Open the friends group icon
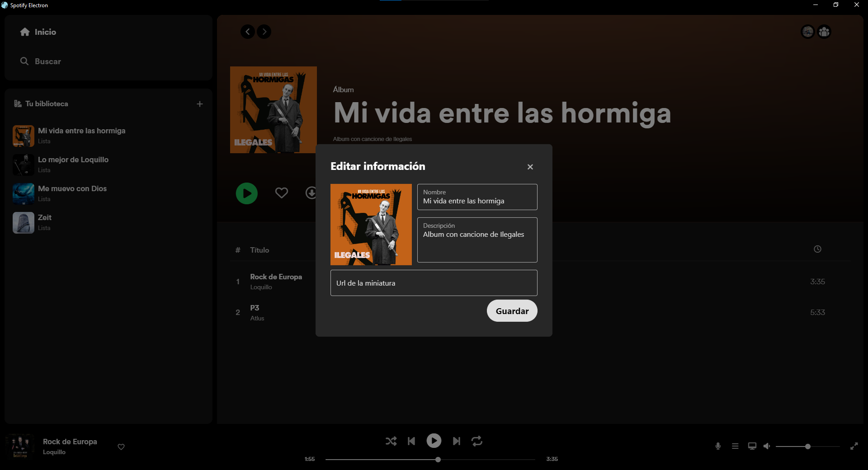 click(x=824, y=32)
